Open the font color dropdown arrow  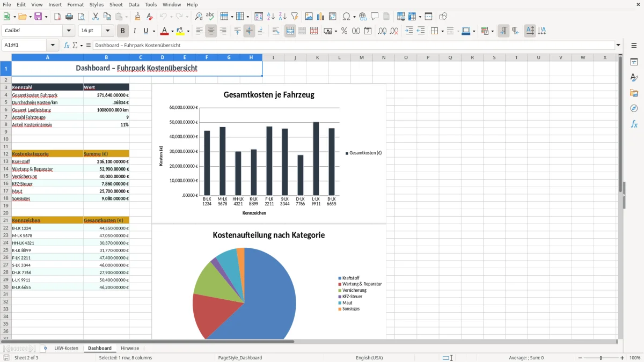click(x=173, y=31)
